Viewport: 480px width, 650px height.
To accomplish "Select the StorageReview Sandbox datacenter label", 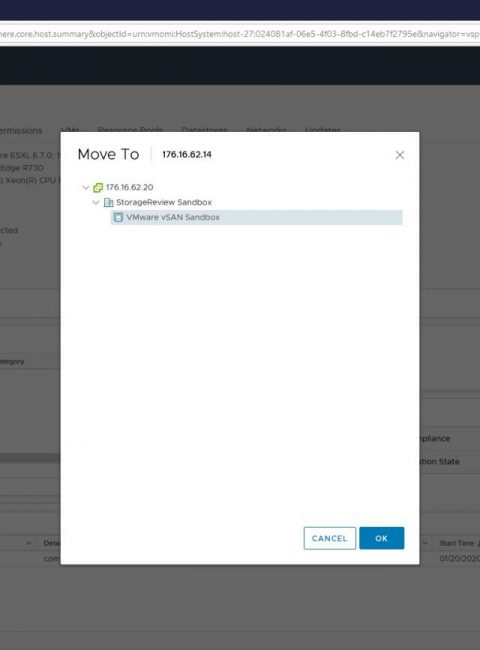I will [164, 202].
